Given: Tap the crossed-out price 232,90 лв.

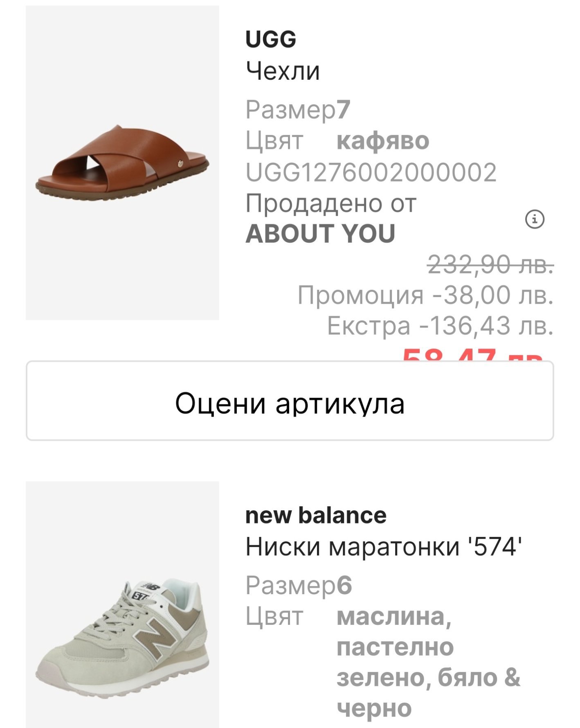Looking at the screenshot, I should click(x=490, y=264).
